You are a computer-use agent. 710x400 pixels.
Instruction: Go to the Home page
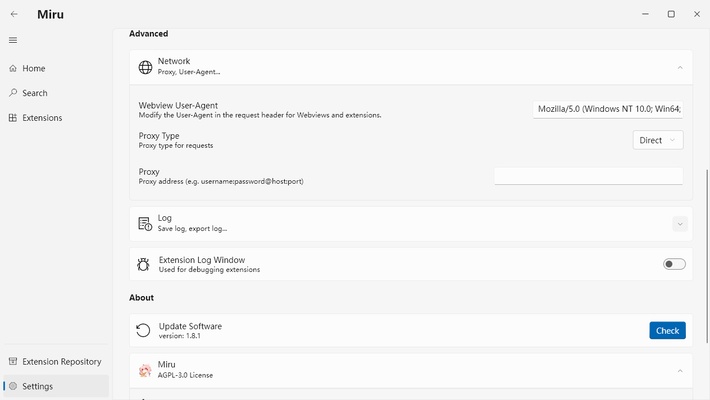(34, 69)
